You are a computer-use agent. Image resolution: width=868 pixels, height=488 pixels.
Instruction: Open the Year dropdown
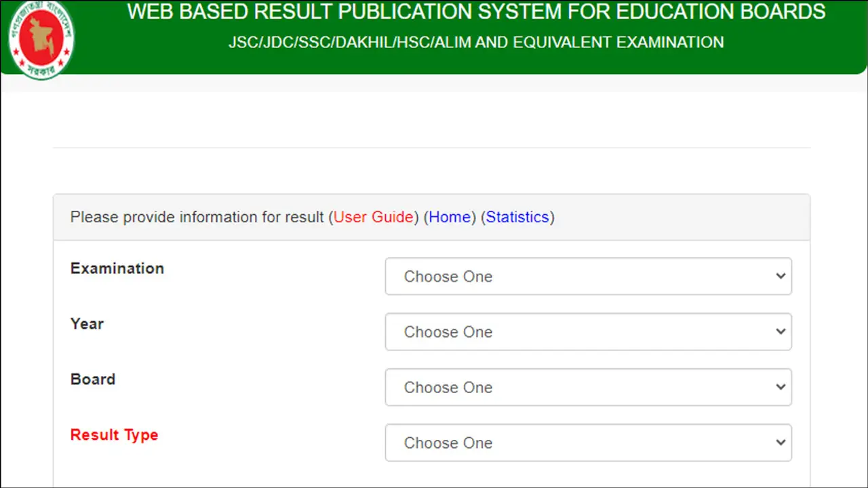pos(588,331)
